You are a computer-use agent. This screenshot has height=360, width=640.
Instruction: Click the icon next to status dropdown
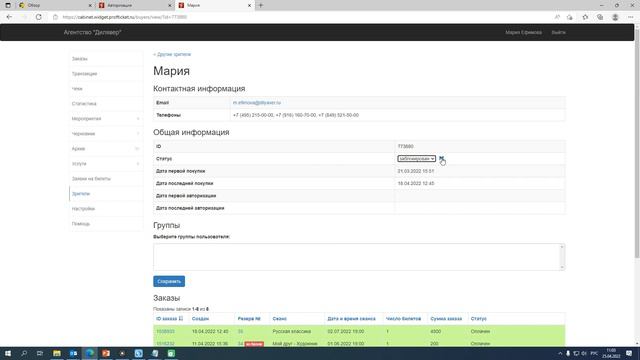click(441, 158)
